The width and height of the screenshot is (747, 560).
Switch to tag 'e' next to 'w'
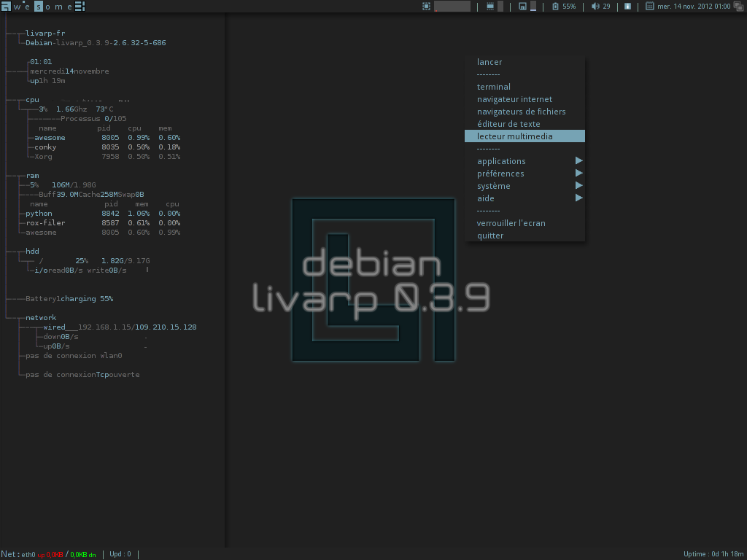pos(28,6)
